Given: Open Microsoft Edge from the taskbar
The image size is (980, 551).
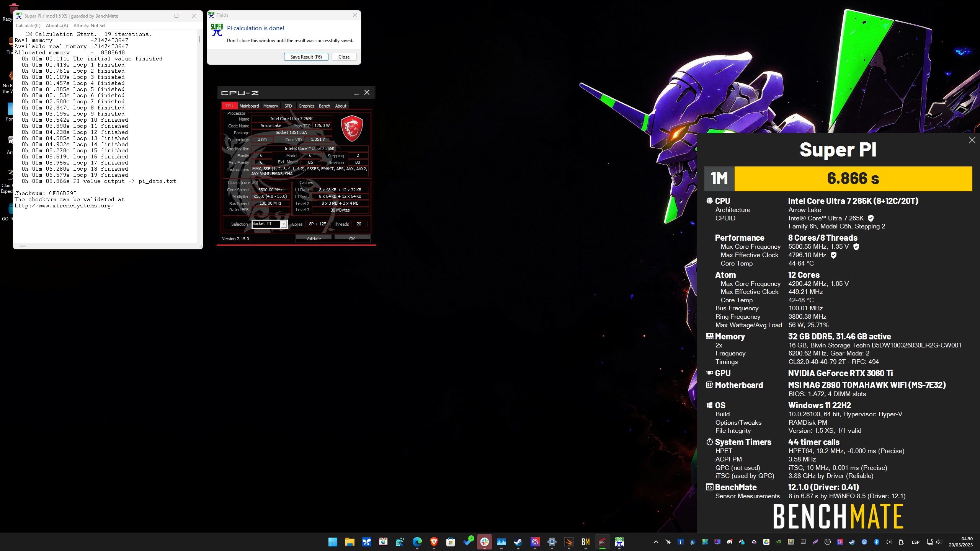Looking at the screenshot, I should point(417,542).
